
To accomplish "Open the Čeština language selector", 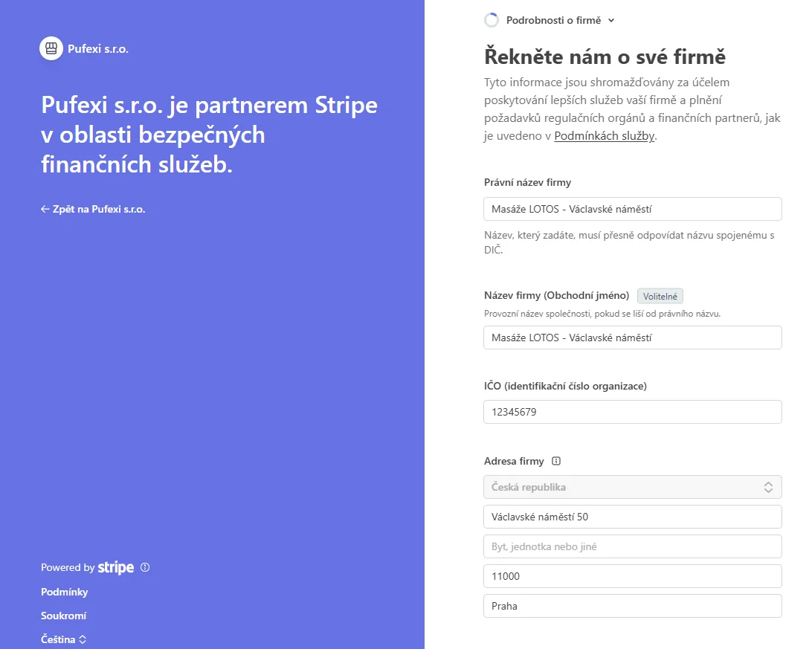I will (63, 639).
